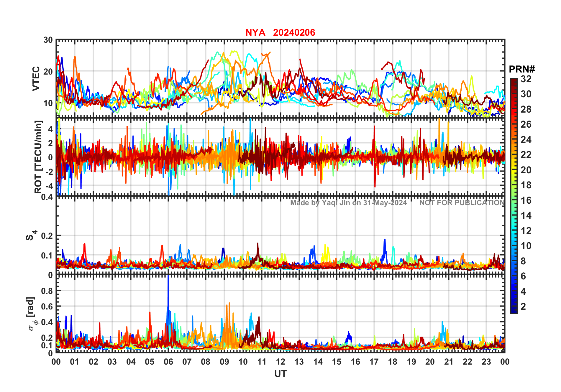Select the "12" hour label on UT axis
The width and height of the screenshot is (561, 392).
coord(280,362)
